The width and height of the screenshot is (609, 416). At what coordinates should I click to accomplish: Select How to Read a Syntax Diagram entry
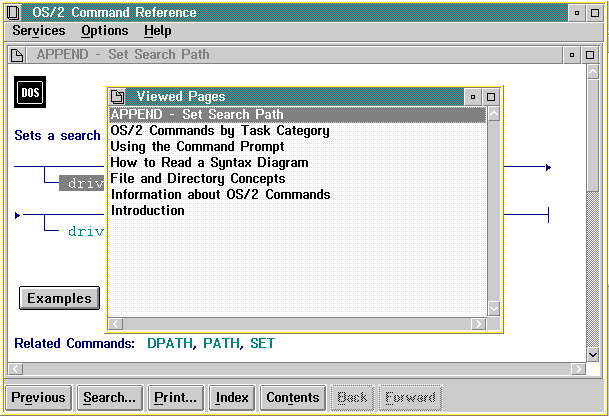(298, 162)
